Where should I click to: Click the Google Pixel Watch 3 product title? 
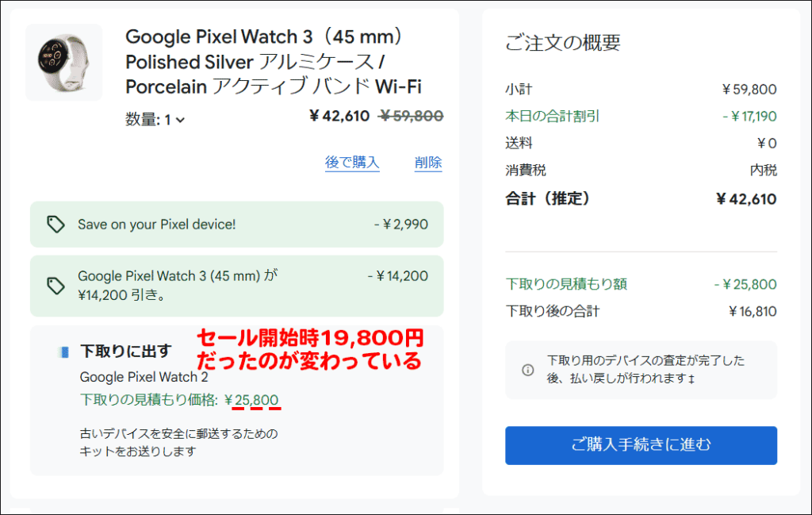(274, 62)
